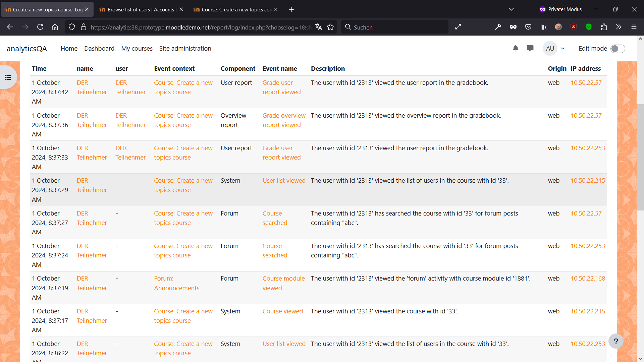Click the green shield extension icon
This screenshot has height=362, width=644.
click(589, 27)
